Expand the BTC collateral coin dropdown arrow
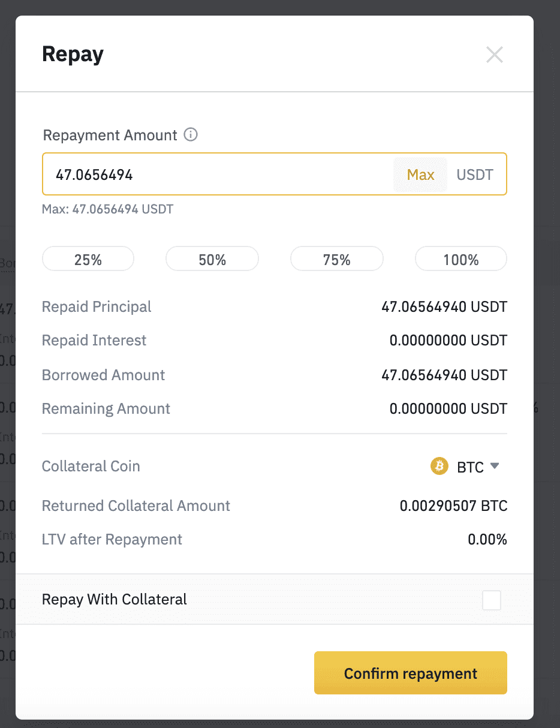The width and height of the screenshot is (560, 728). coord(495,466)
